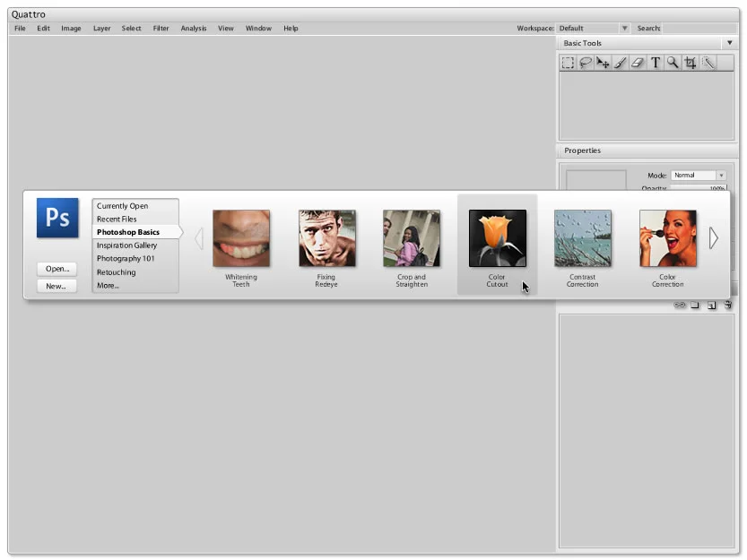
Task: Open the Workspace Default dropdown
Action: pyautogui.click(x=594, y=29)
